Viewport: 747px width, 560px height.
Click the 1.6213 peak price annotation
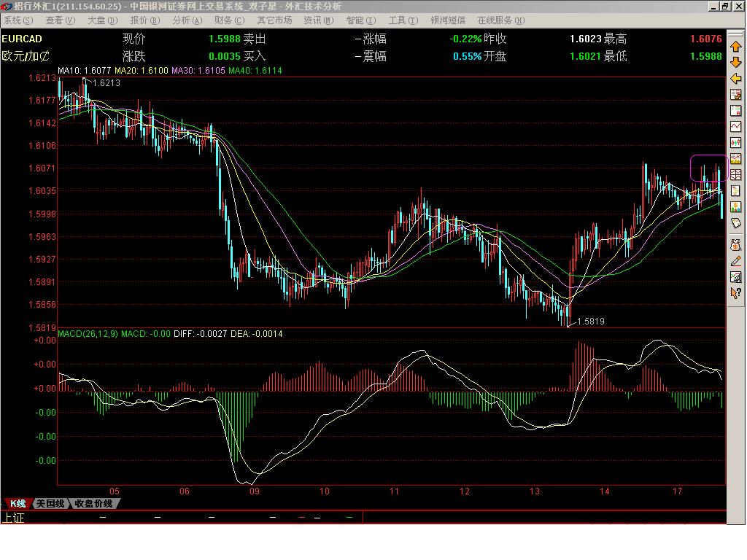click(107, 83)
